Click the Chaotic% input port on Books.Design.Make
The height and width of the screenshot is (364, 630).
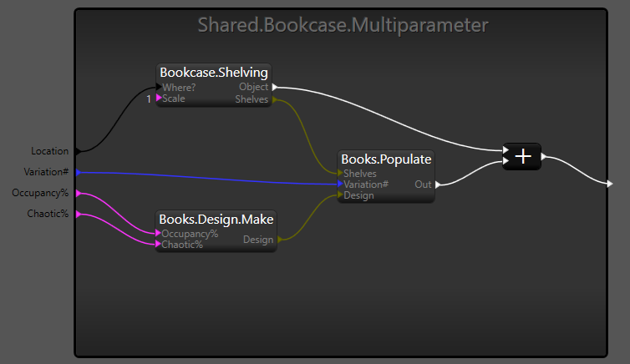click(x=159, y=245)
